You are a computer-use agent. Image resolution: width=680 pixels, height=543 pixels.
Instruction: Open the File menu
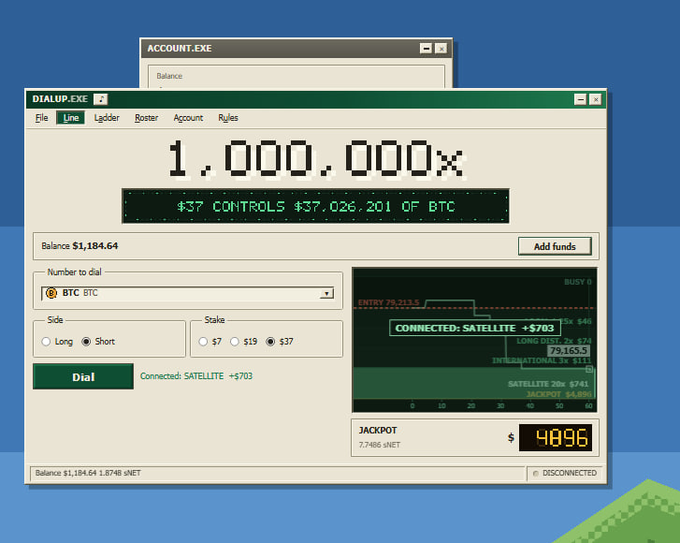pyautogui.click(x=42, y=118)
